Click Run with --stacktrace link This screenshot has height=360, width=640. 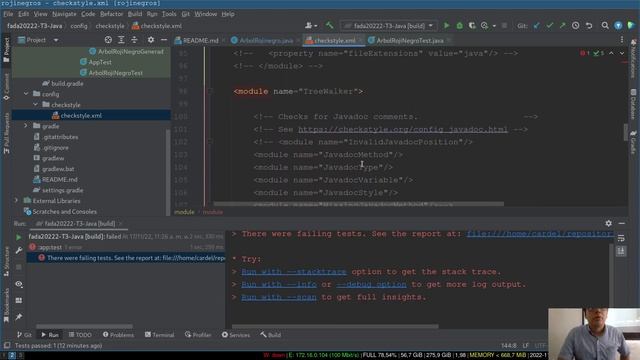click(x=293, y=272)
